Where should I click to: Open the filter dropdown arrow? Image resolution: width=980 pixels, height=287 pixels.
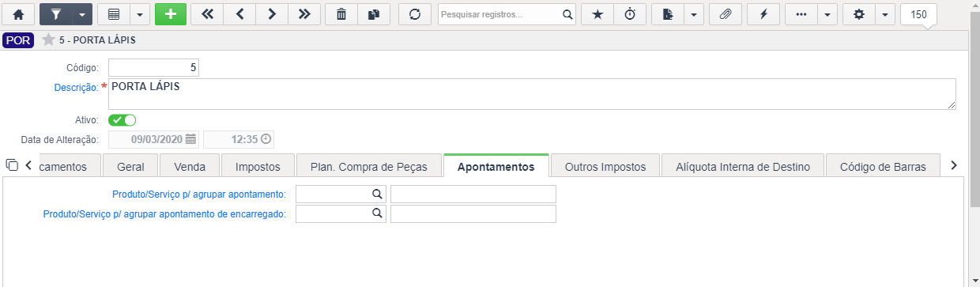[81, 14]
